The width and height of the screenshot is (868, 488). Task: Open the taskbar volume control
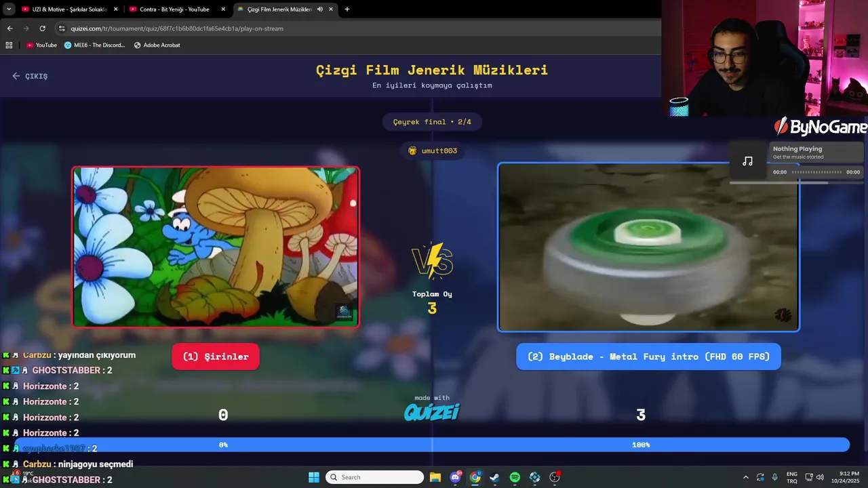pos(820,477)
